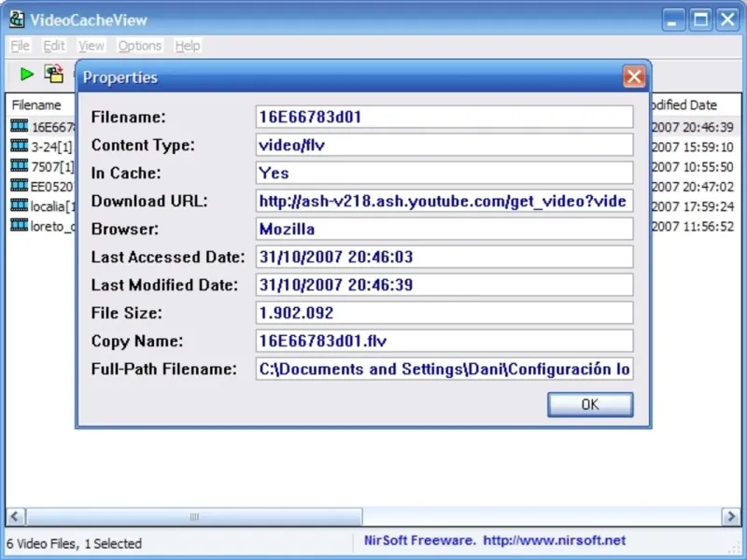Select the film icon of the loreto_ row

[19, 225]
